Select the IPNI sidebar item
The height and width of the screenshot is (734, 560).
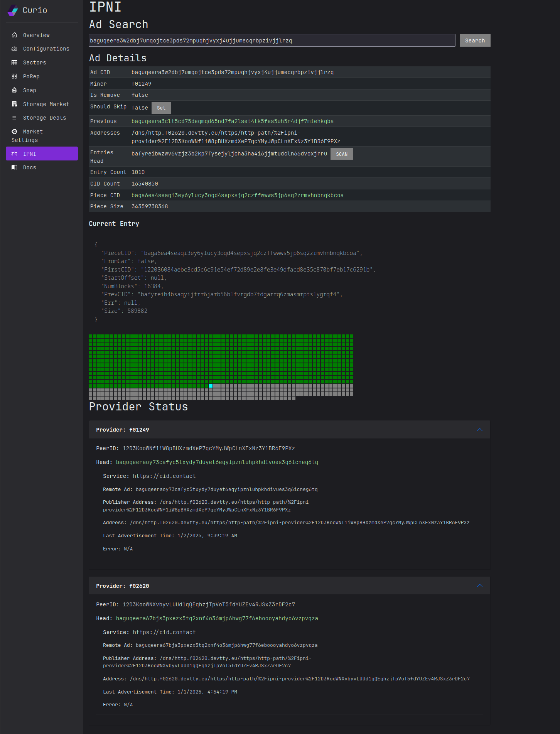click(x=42, y=154)
